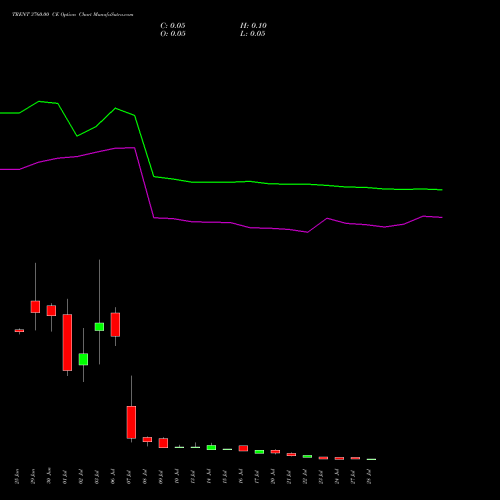Click the high value H: 0.10
Viewport: 500px width, 500px height.
coord(253,26)
